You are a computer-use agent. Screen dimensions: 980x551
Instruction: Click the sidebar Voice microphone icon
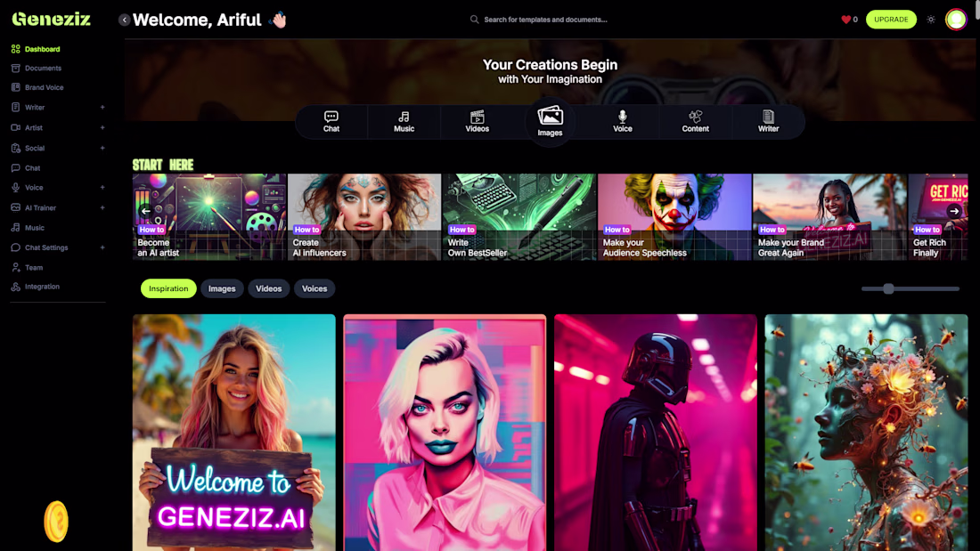[x=16, y=188]
